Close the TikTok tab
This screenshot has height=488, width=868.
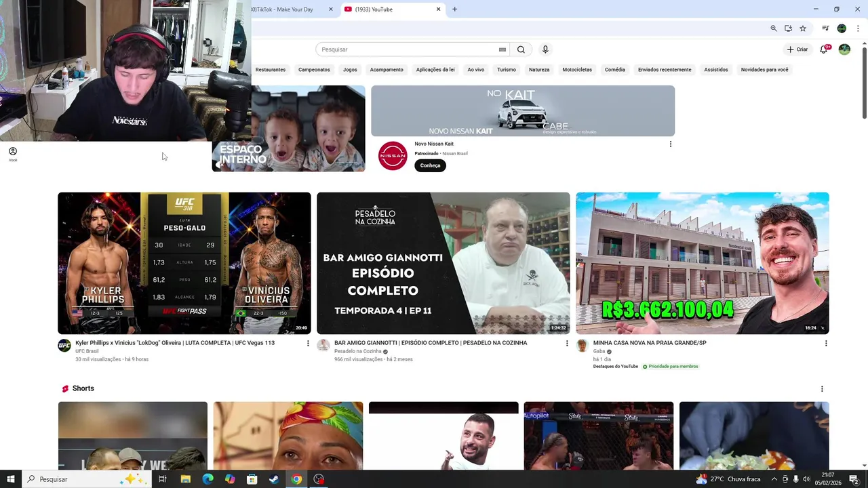(x=331, y=9)
